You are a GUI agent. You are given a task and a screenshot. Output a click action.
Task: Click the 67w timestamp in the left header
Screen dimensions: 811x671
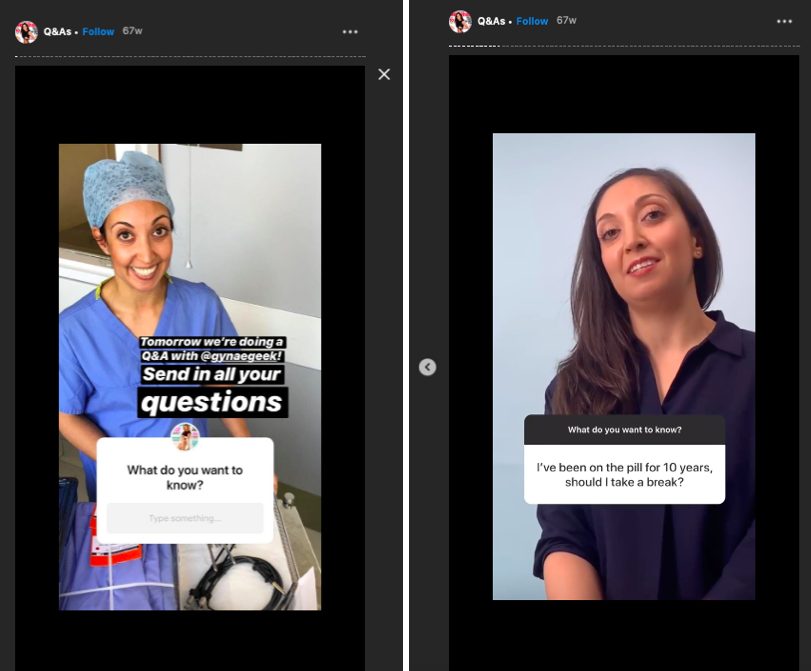click(132, 32)
